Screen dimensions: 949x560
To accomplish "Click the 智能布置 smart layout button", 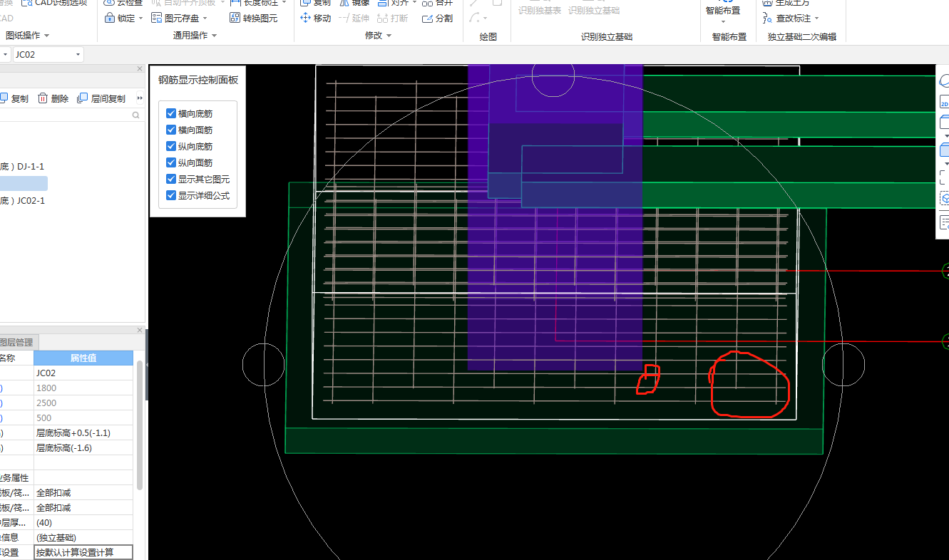I will [723, 11].
